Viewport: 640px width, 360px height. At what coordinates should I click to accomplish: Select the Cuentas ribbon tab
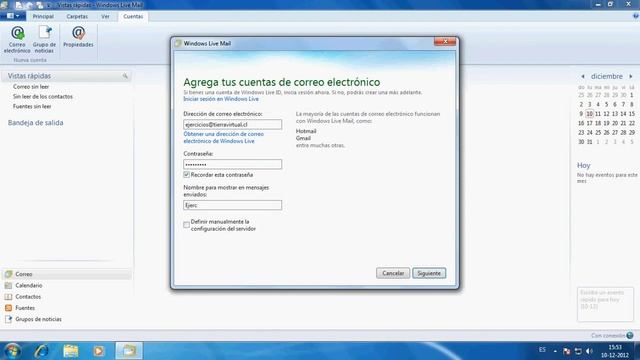point(133,16)
